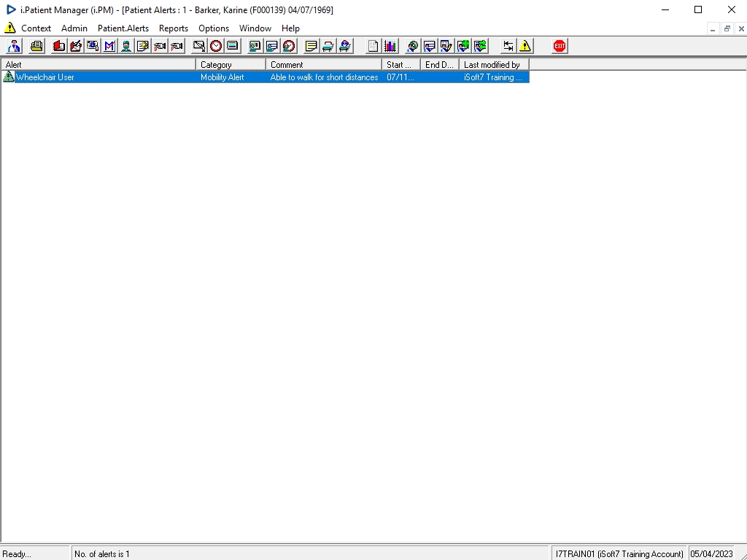Viewport: 747px width, 560px height.
Task: Select the Wheelchair User alert row
Action: (266, 77)
